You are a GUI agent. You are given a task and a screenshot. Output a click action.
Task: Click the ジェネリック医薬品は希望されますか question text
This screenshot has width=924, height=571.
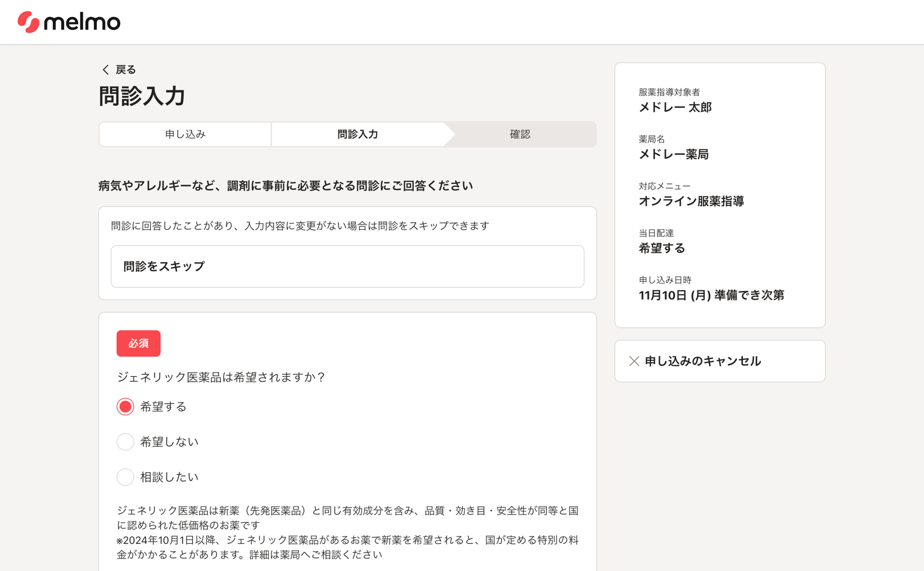pos(221,377)
